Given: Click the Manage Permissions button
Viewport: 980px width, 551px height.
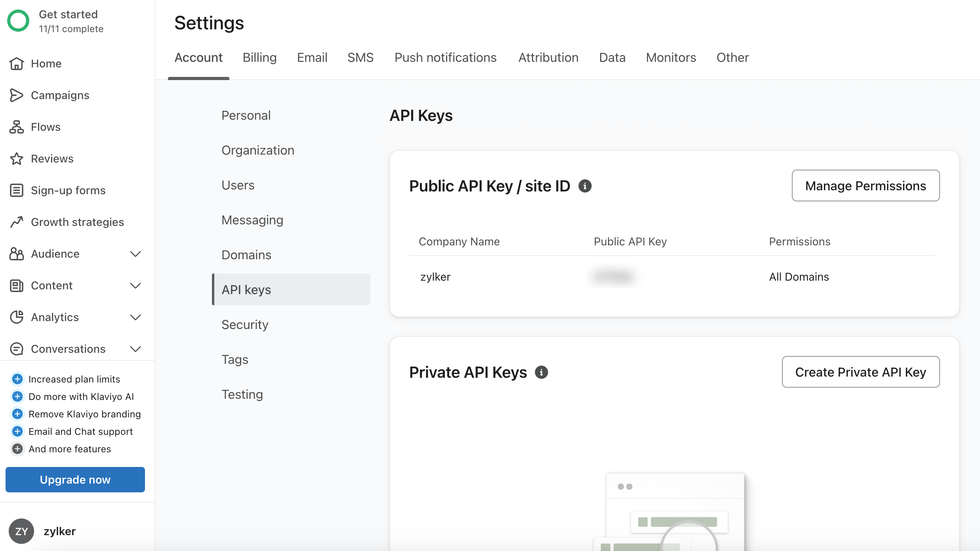Looking at the screenshot, I should (x=866, y=186).
